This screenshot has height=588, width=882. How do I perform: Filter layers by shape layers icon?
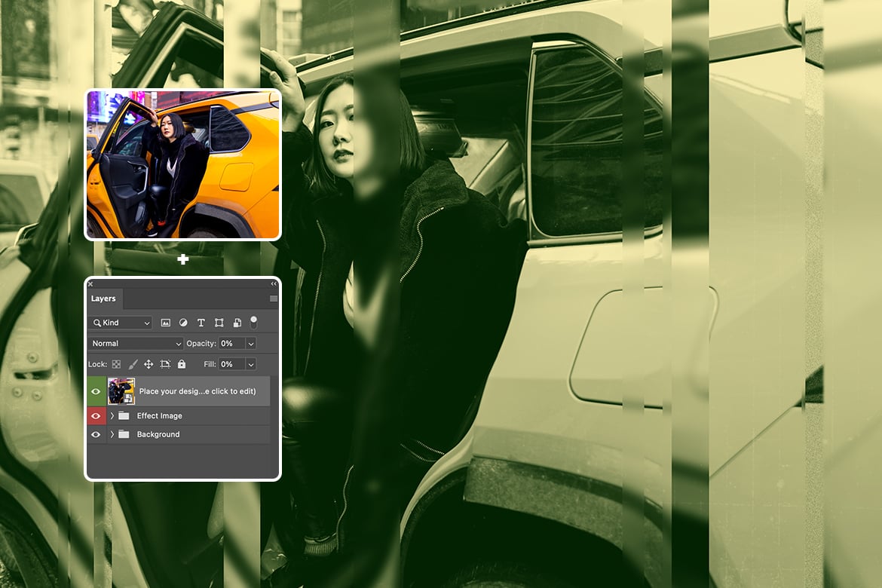(219, 323)
